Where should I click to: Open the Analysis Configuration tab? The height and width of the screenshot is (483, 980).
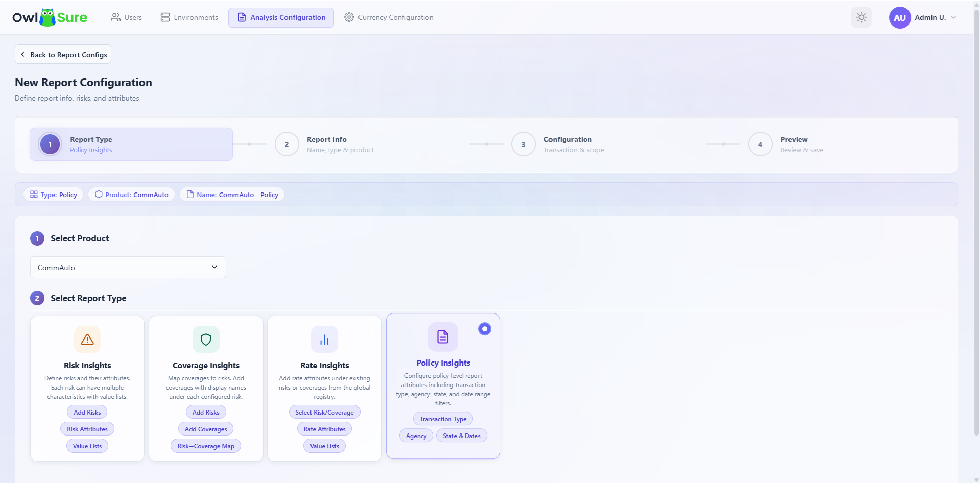281,17
